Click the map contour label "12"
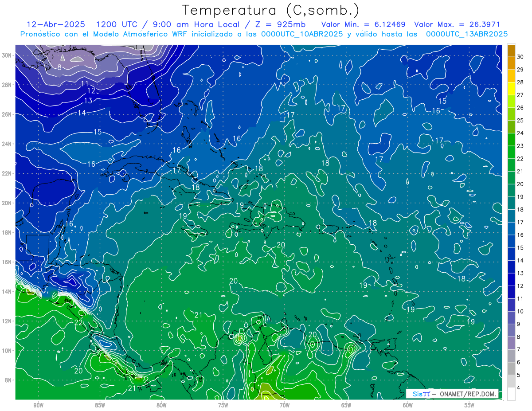Image resolution: width=532 pixels, height=411 pixels. [91, 91]
